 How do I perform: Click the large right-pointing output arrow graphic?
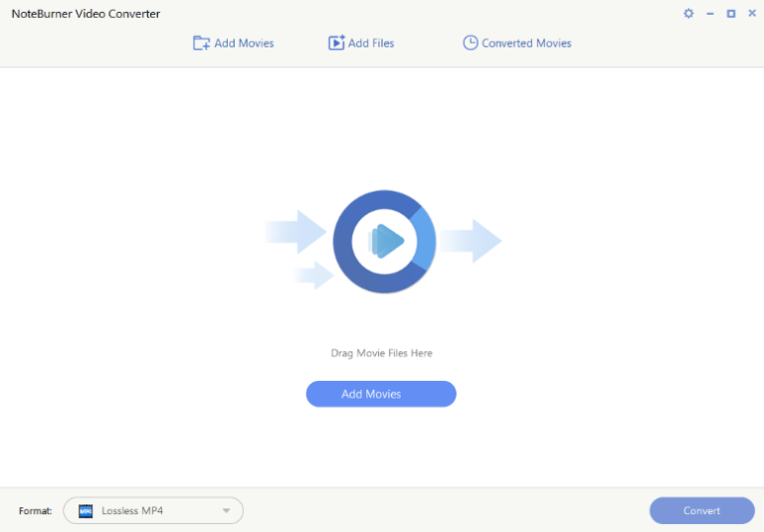click(472, 241)
